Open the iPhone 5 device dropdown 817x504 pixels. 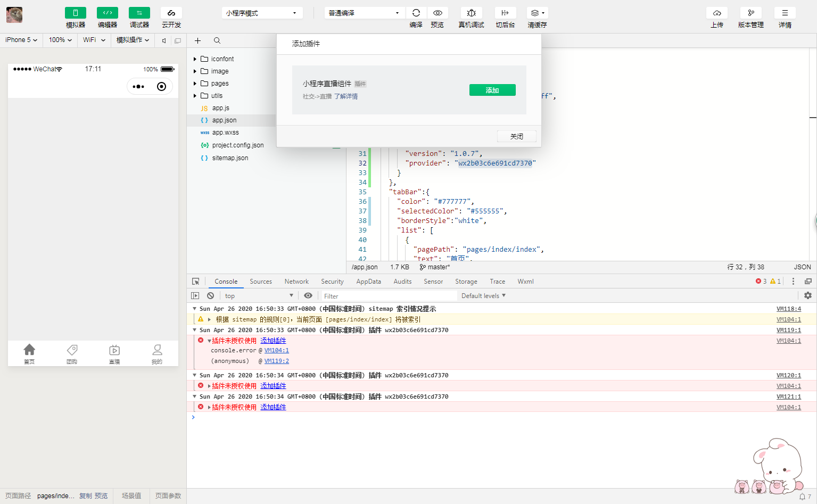21,40
